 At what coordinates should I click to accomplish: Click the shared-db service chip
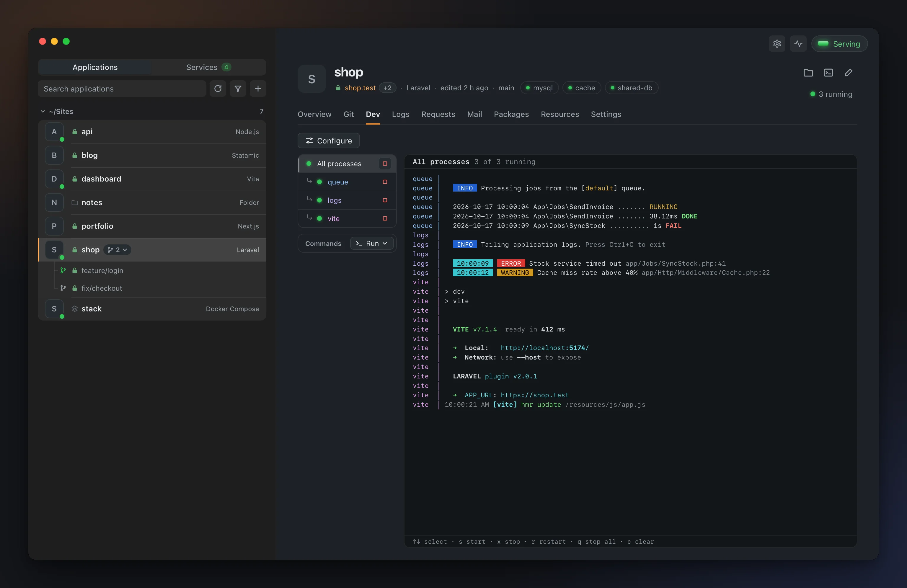632,88
